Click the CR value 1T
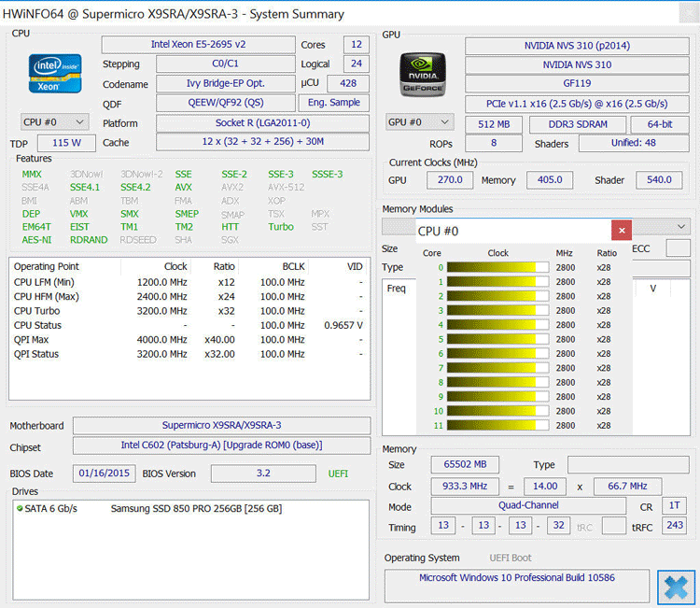 click(x=674, y=505)
